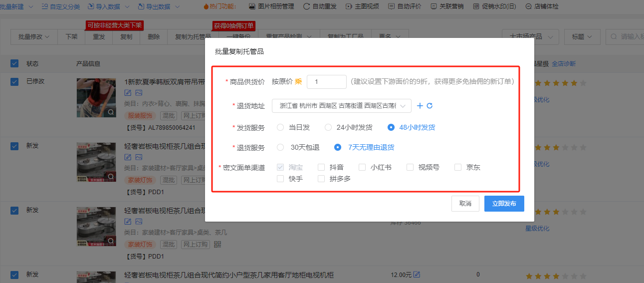Check the 抖音 channel checkbox

(321, 167)
